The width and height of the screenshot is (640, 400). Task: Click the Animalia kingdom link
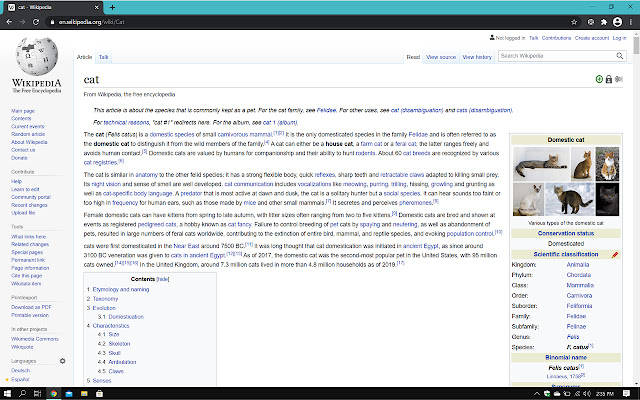[x=578, y=265]
